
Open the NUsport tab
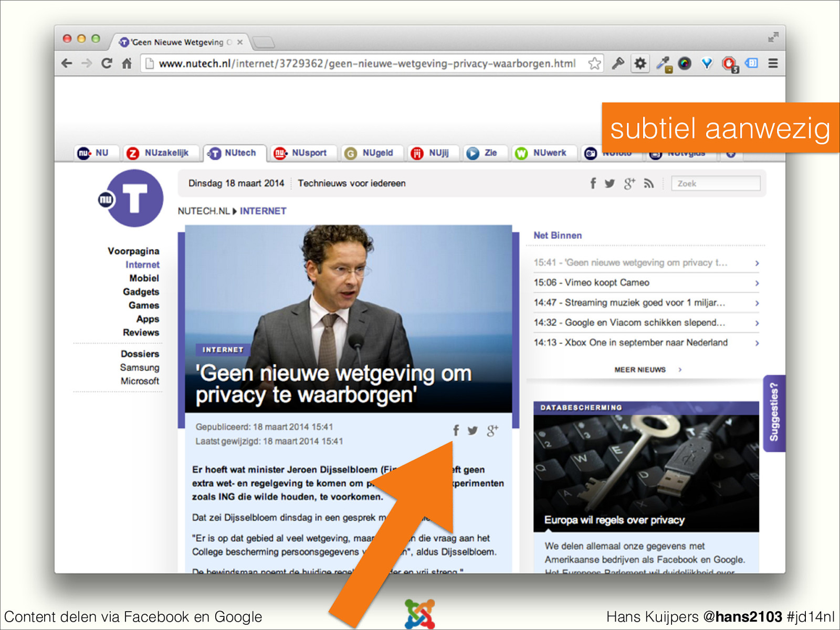pyautogui.click(x=304, y=153)
